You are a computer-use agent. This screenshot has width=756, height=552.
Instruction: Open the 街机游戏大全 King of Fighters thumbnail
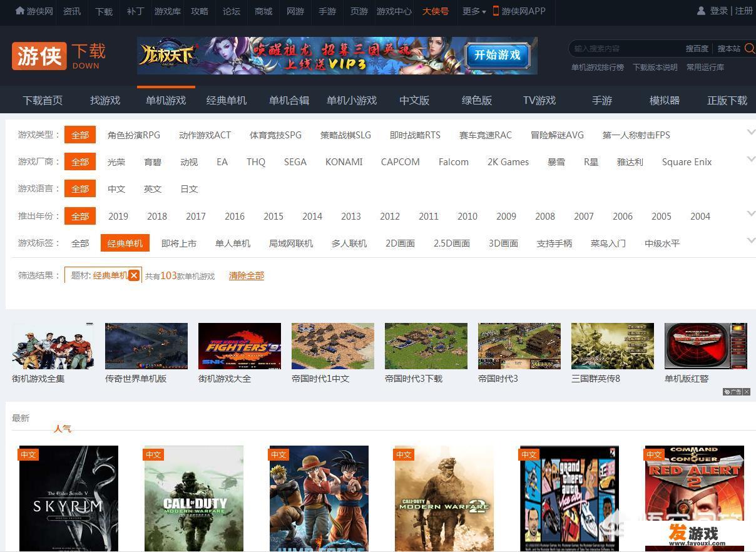pyautogui.click(x=240, y=346)
